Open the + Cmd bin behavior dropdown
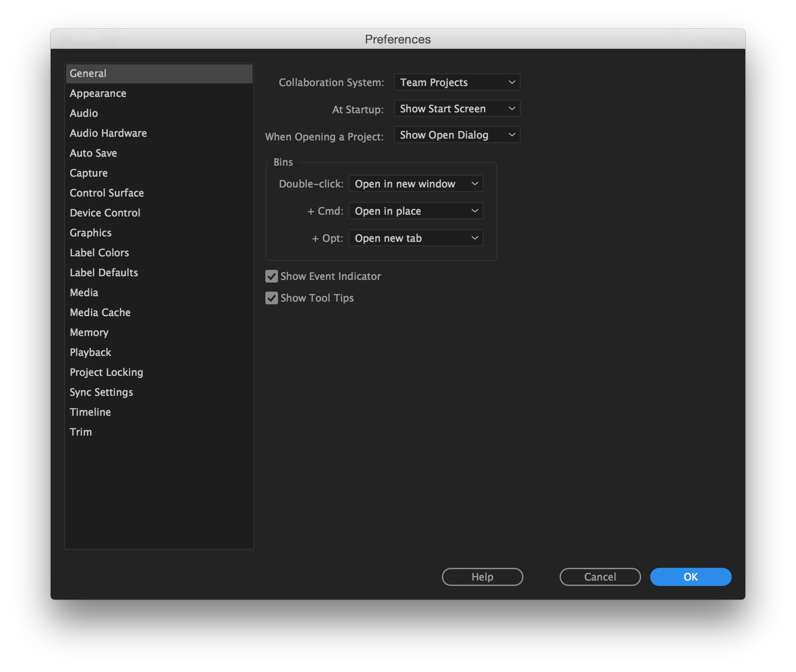 [x=416, y=211]
